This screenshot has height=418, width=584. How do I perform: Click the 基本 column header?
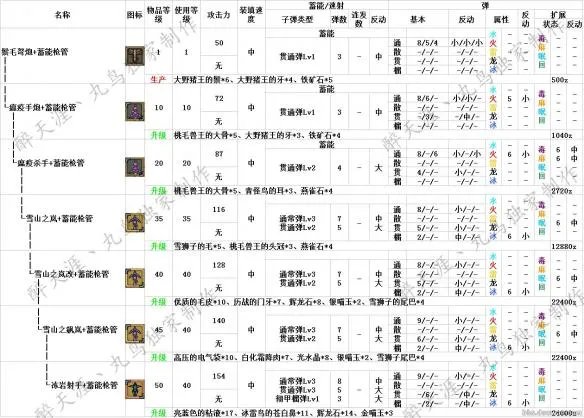[418, 19]
